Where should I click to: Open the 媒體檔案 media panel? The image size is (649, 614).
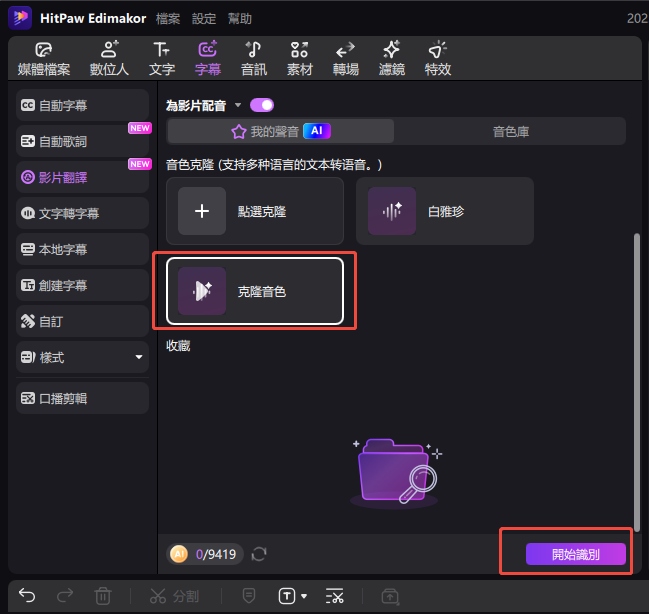coord(43,59)
